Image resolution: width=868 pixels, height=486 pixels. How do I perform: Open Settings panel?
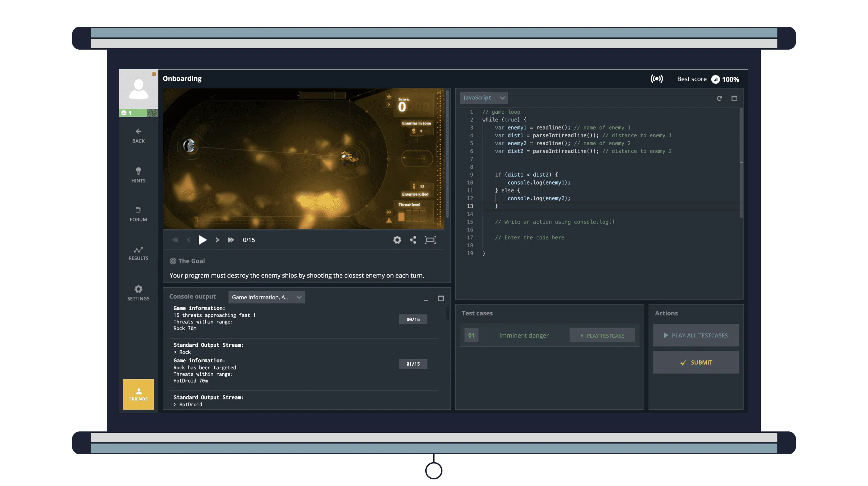coord(138,292)
